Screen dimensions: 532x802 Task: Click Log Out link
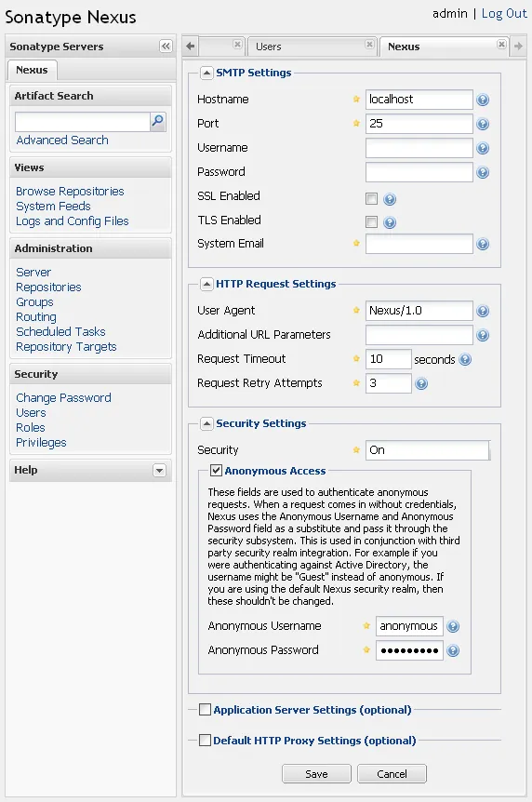(x=504, y=13)
